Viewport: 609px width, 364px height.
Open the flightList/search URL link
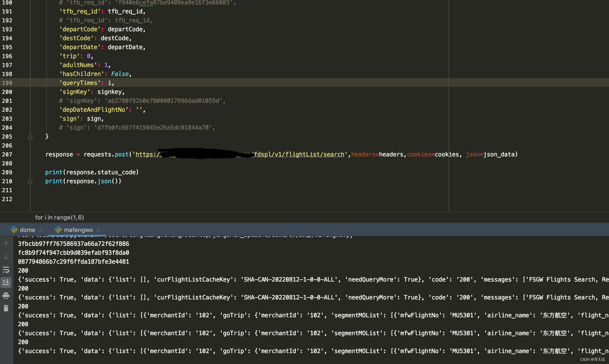coord(240,154)
